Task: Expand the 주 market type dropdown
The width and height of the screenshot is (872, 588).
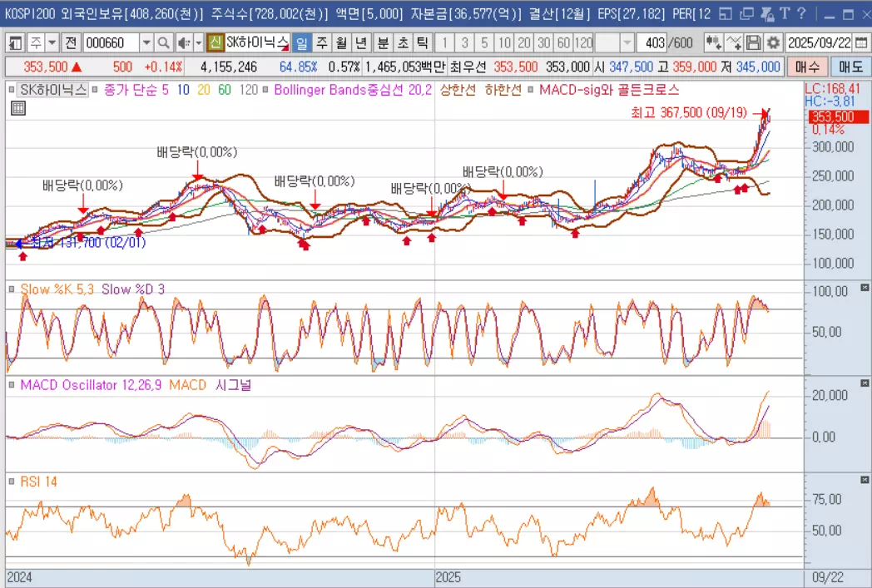Action: click(x=52, y=42)
